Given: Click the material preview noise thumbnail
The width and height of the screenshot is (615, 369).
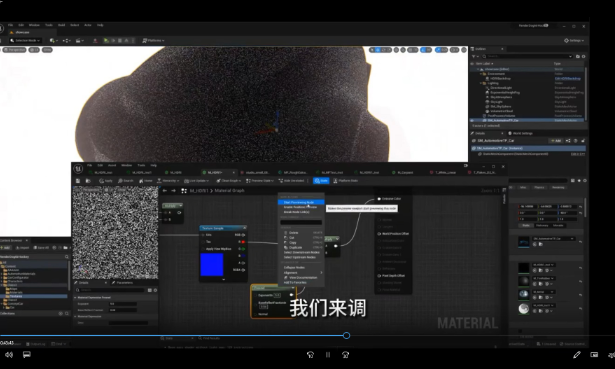Looking at the screenshot, I should [115, 233].
